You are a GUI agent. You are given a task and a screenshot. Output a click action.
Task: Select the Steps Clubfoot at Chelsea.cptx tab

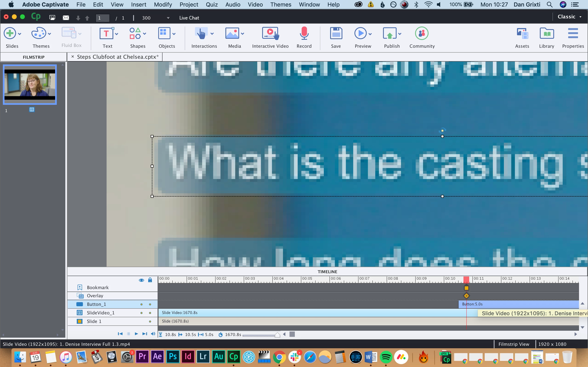pos(118,57)
